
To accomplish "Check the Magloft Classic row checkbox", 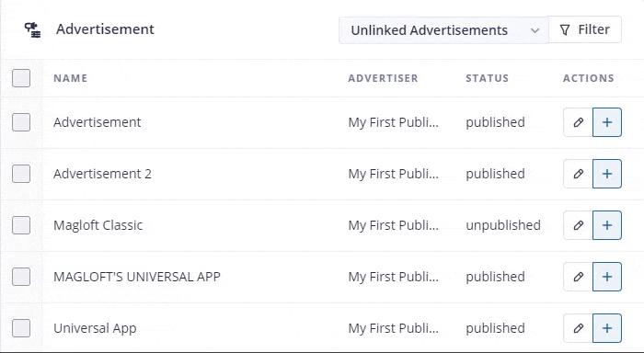I will pos(21,225).
